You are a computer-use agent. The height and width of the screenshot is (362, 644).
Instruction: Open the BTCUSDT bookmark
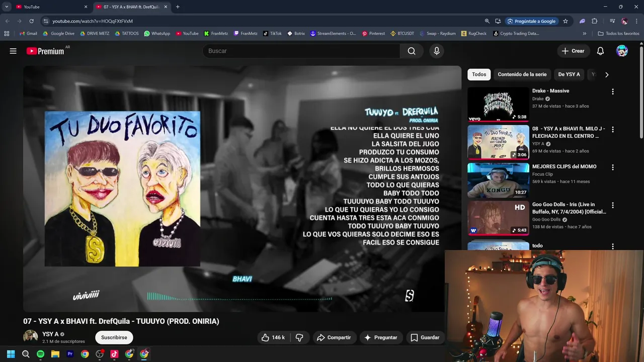402,34
